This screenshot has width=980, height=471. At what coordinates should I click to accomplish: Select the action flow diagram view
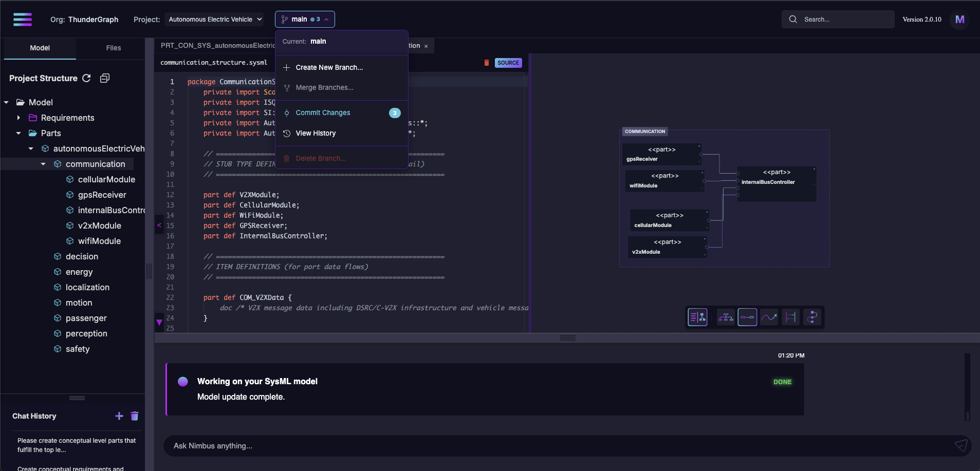(812, 317)
